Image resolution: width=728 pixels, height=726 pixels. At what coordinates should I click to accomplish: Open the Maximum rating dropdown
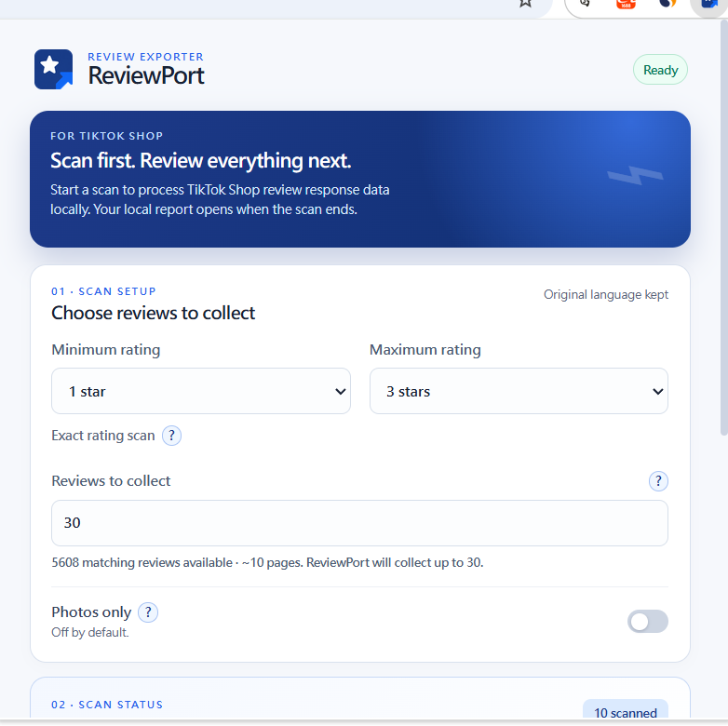pos(519,391)
